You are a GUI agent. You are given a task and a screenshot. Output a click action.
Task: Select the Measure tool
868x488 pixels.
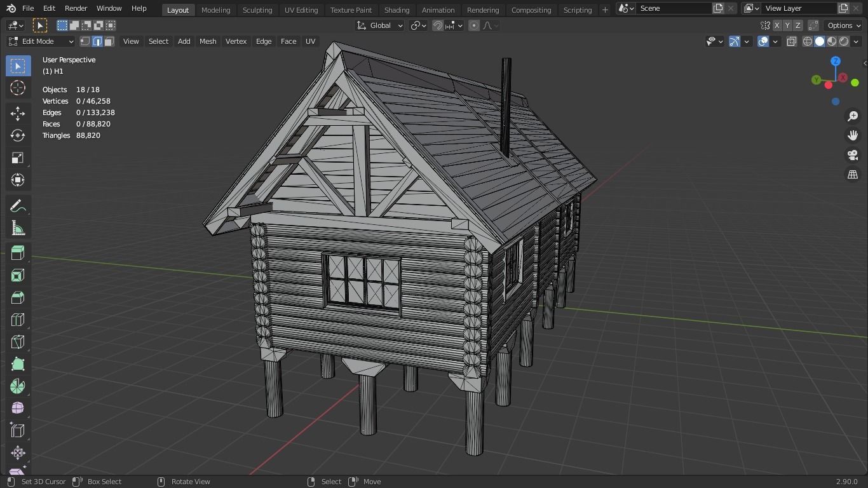click(18, 228)
